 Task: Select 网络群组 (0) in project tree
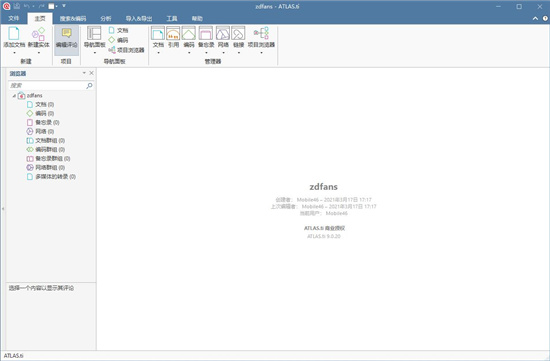coord(46,167)
